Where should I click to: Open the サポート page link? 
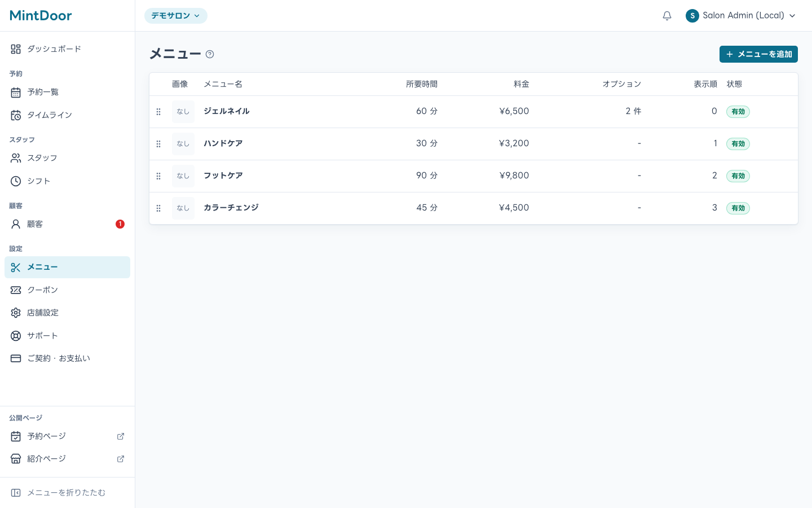[67, 336]
